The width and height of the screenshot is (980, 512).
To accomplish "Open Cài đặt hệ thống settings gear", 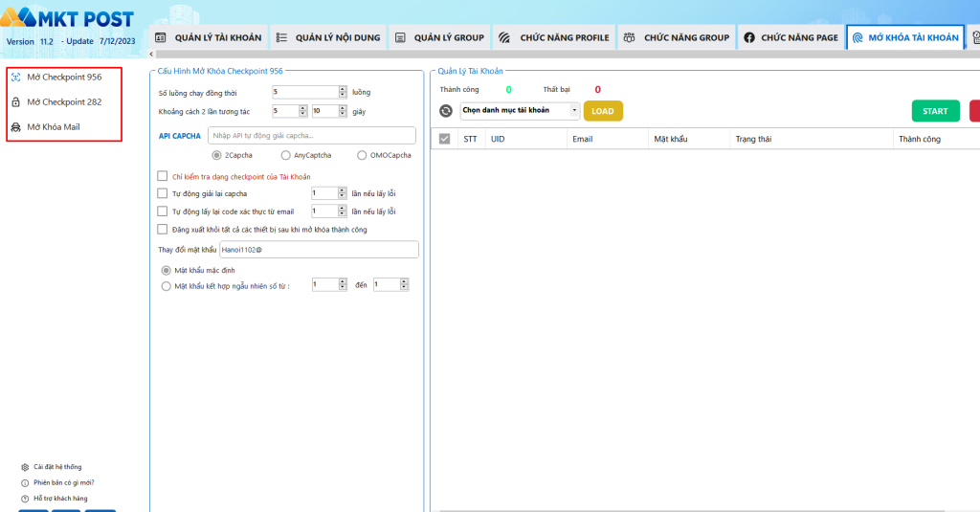I will click(x=25, y=467).
